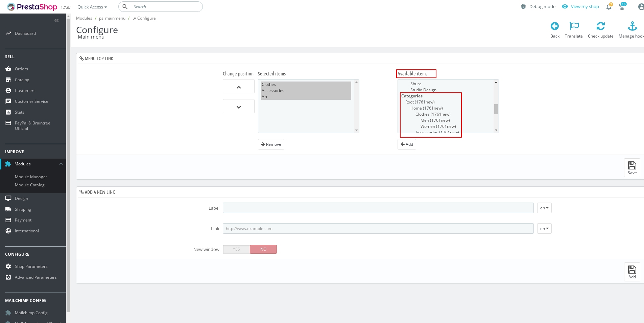Add Home (1761new) category to selected items
The image size is (644, 323).
[x=426, y=108]
